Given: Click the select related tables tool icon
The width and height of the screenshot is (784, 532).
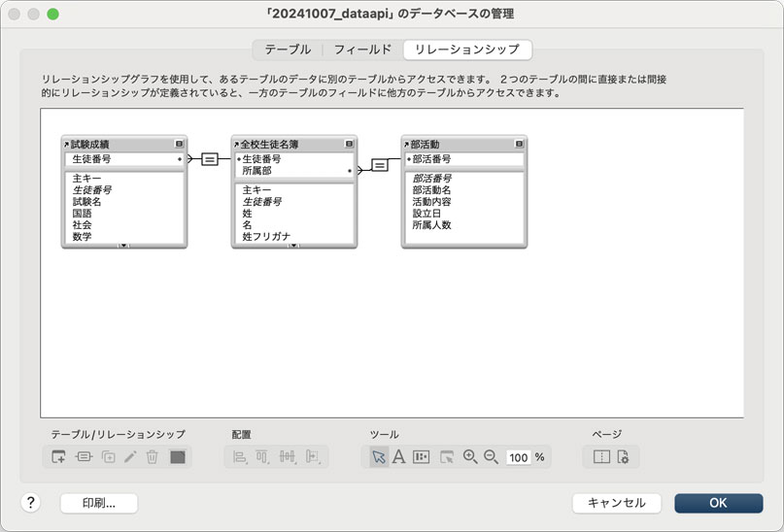Looking at the screenshot, I should (447, 456).
